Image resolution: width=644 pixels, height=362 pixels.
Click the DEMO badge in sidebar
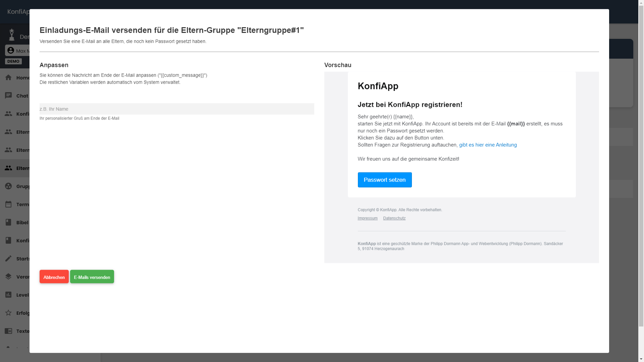pos(13,61)
